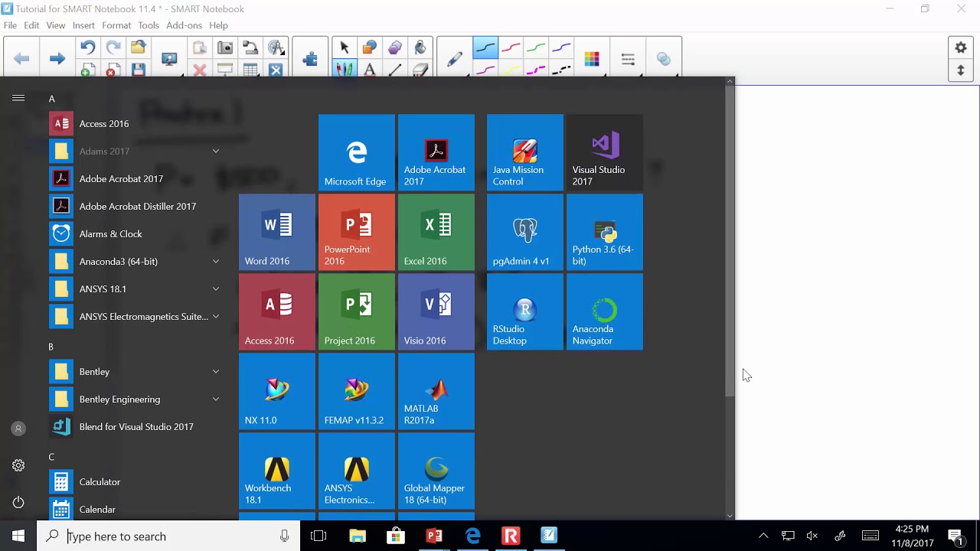Open the Insert menu

point(83,25)
